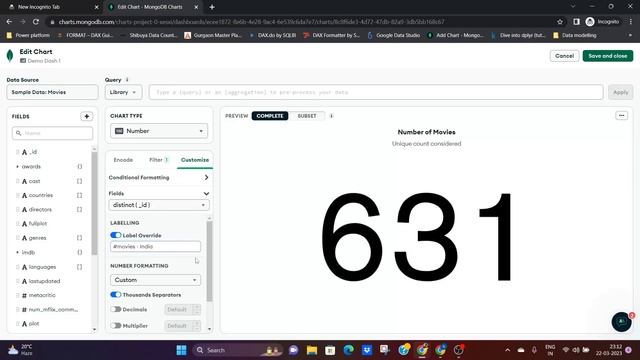Click Save and close button
The height and width of the screenshot is (360, 640).
pos(608,56)
